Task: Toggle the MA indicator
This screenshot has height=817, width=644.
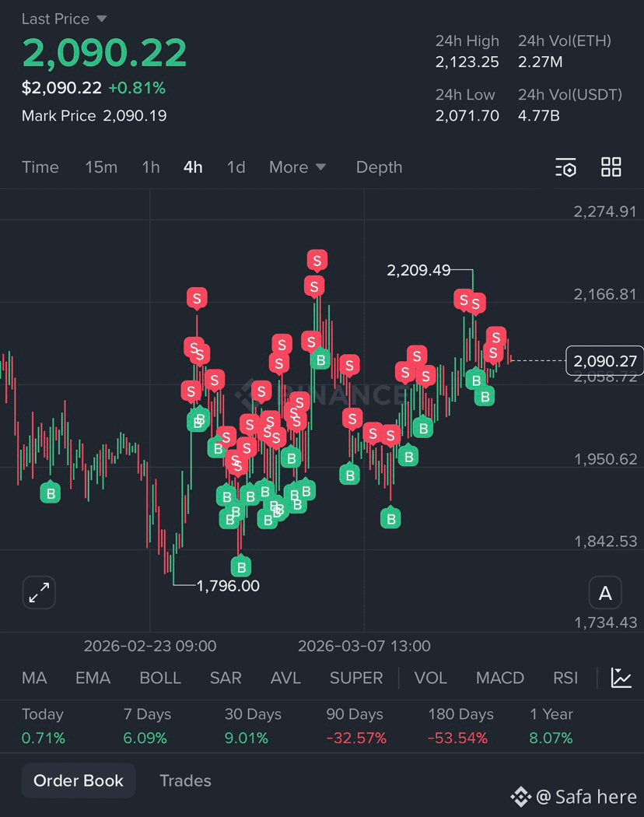Action: (x=34, y=678)
